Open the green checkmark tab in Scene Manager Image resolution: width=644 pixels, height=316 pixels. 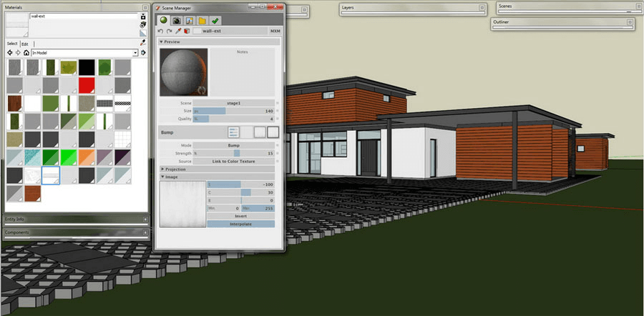coord(215,21)
